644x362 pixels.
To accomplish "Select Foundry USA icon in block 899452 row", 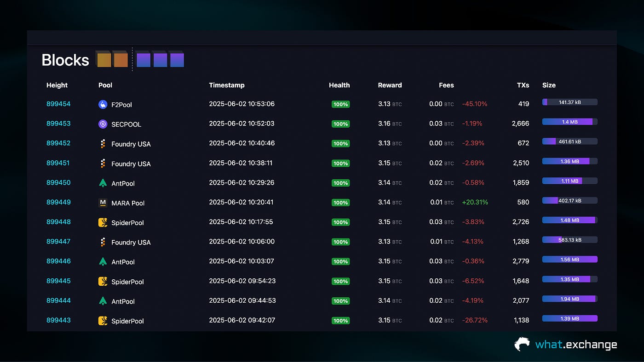I will tap(103, 144).
